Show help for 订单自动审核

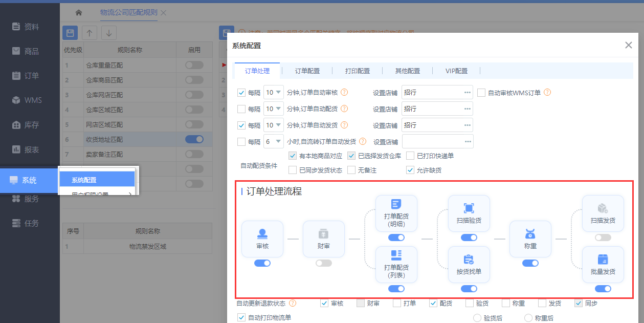point(344,93)
